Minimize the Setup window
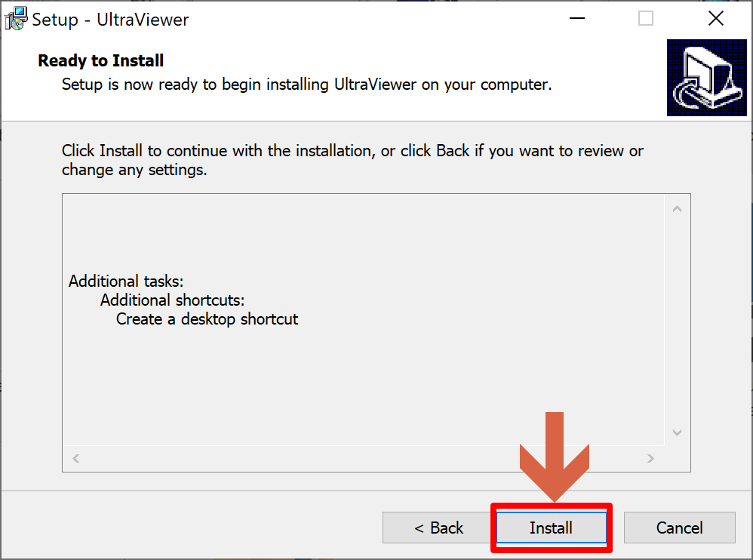Image resolution: width=753 pixels, height=560 pixels. point(576,19)
